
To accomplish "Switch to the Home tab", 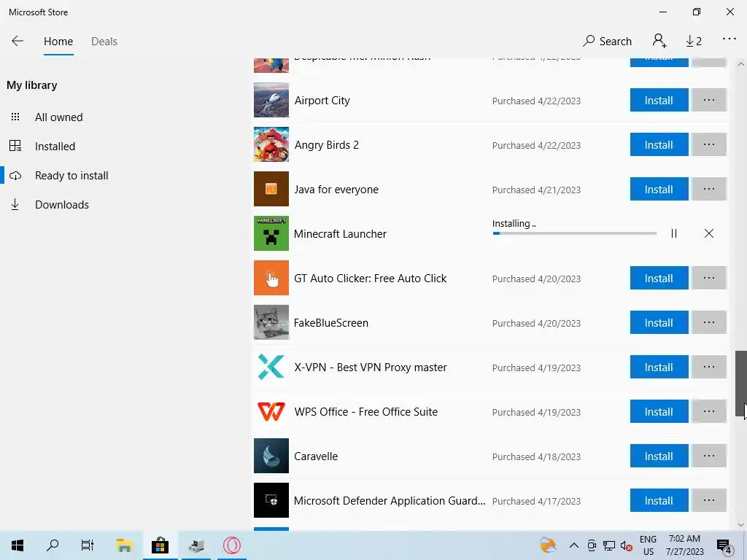I will tap(58, 42).
